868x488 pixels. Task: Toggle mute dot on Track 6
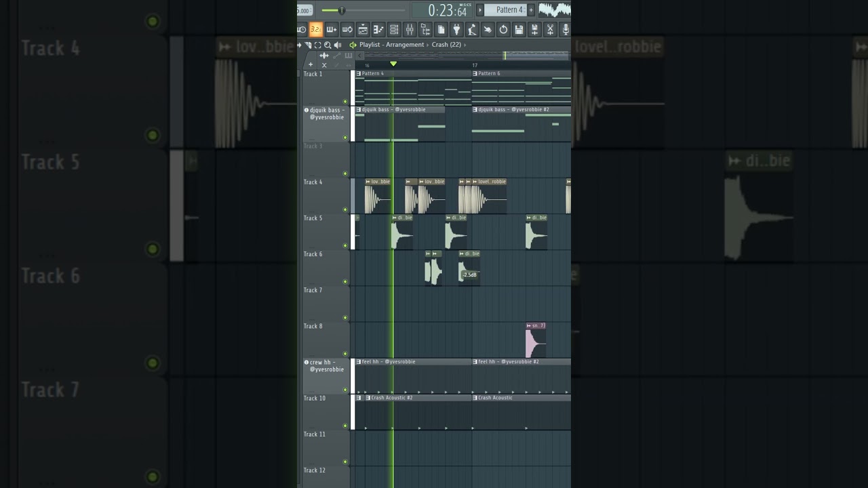pos(345,281)
